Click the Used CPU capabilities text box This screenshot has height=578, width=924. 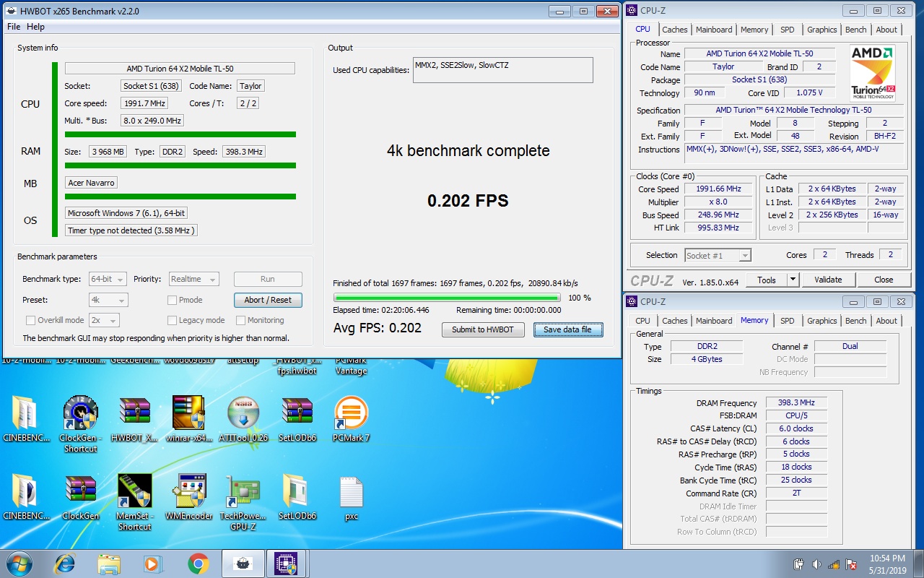tap(502, 70)
